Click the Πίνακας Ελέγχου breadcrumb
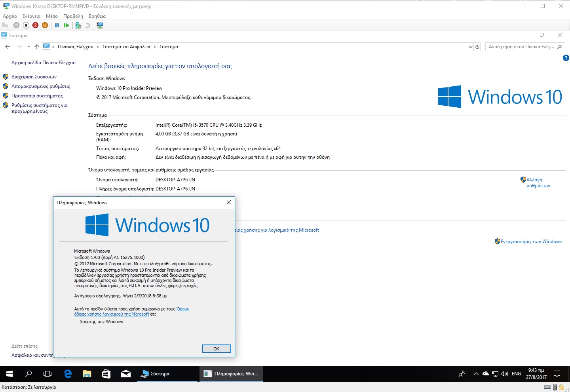Screen dimensions: 570x392 [76, 47]
